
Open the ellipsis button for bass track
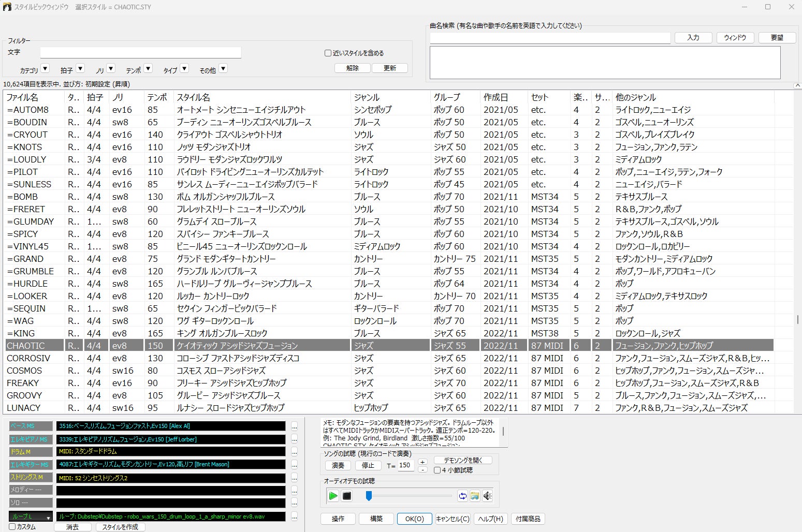click(294, 426)
